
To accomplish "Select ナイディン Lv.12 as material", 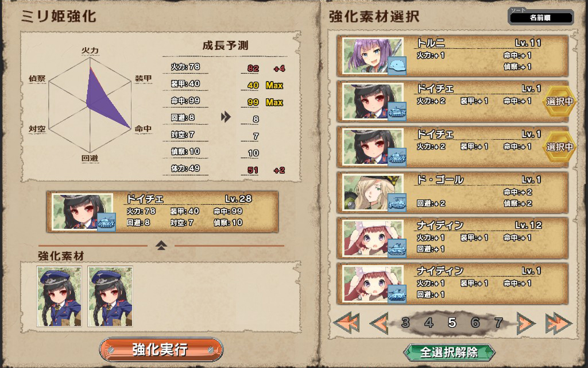I will click(x=452, y=238).
